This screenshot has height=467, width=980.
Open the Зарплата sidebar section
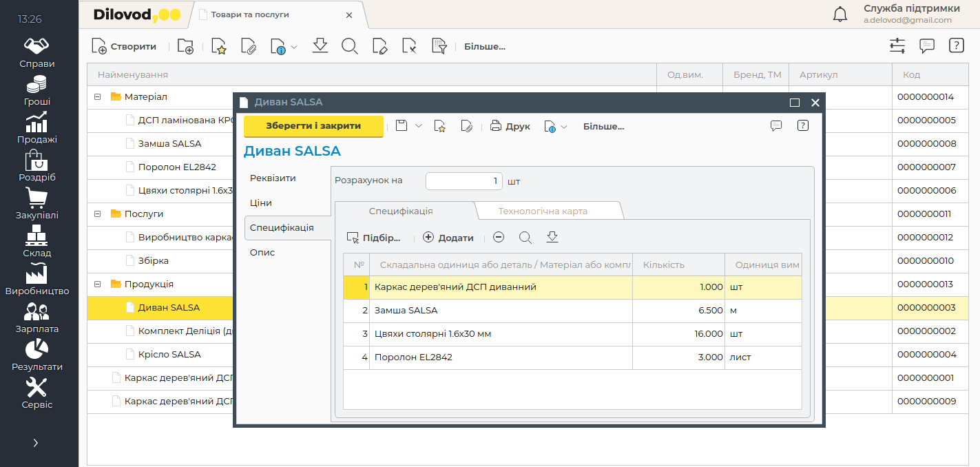coord(37,318)
